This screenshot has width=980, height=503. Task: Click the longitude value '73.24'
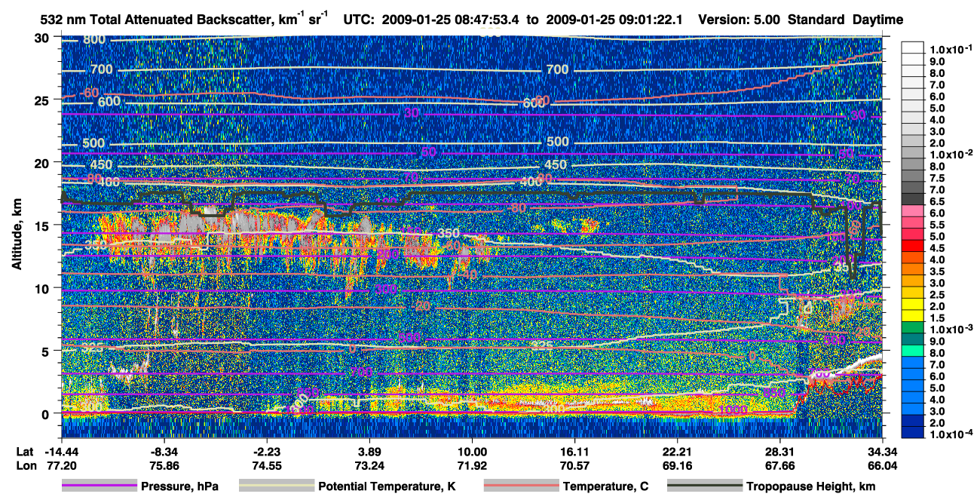(369, 465)
